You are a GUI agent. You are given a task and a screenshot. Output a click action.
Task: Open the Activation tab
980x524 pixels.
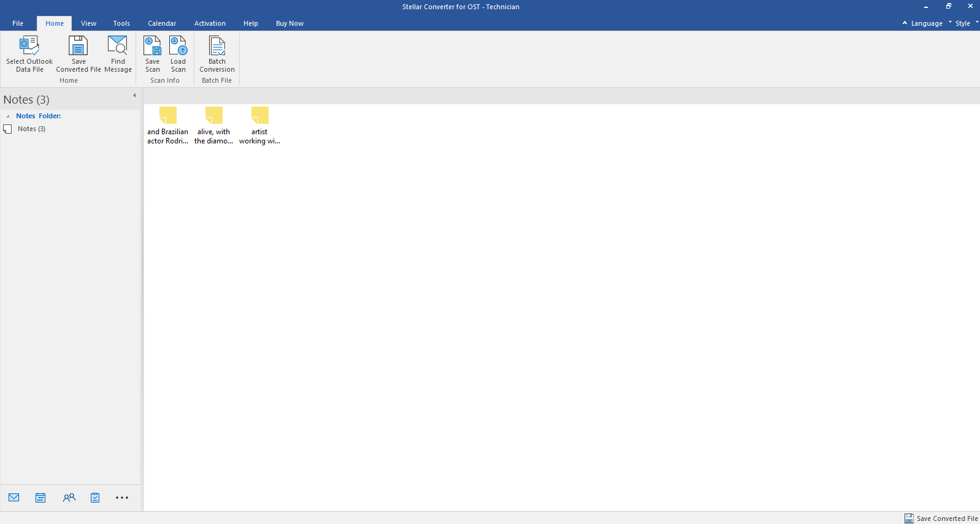[210, 23]
